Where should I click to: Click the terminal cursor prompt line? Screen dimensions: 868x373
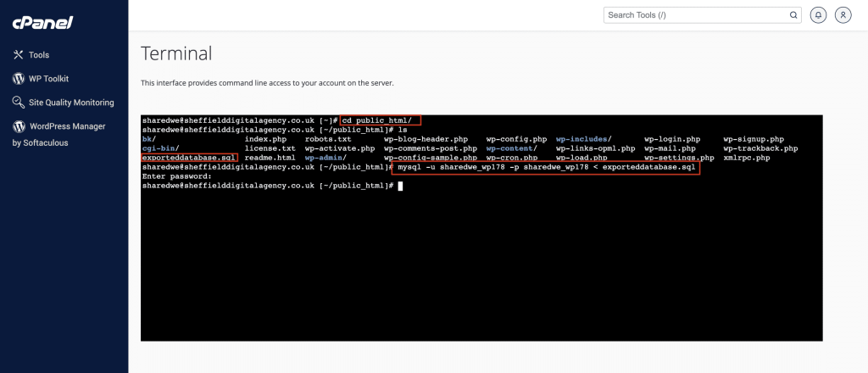[272, 186]
